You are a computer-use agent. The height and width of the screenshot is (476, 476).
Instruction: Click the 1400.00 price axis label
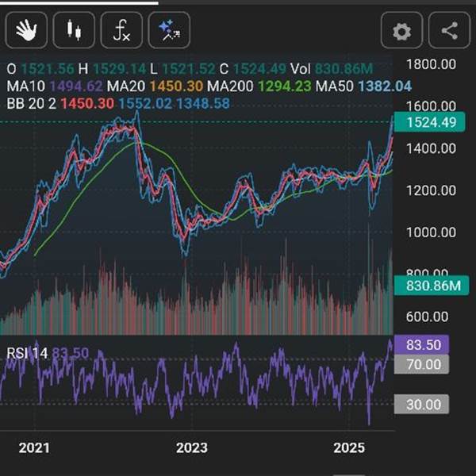(431, 148)
